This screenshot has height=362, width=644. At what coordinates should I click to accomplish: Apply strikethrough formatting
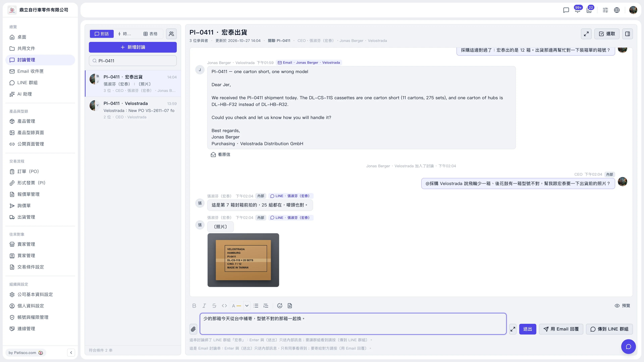tap(214, 306)
